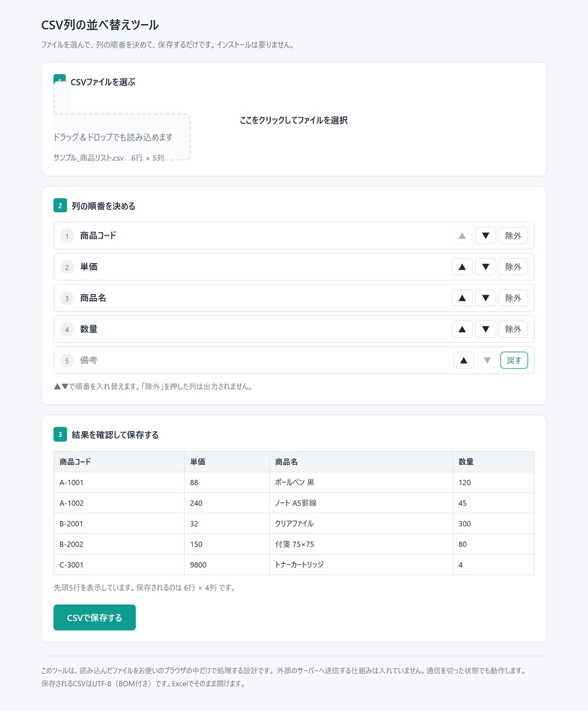Click the 備考 column label
Viewport: 588px width, 711px height.
(89, 360)
